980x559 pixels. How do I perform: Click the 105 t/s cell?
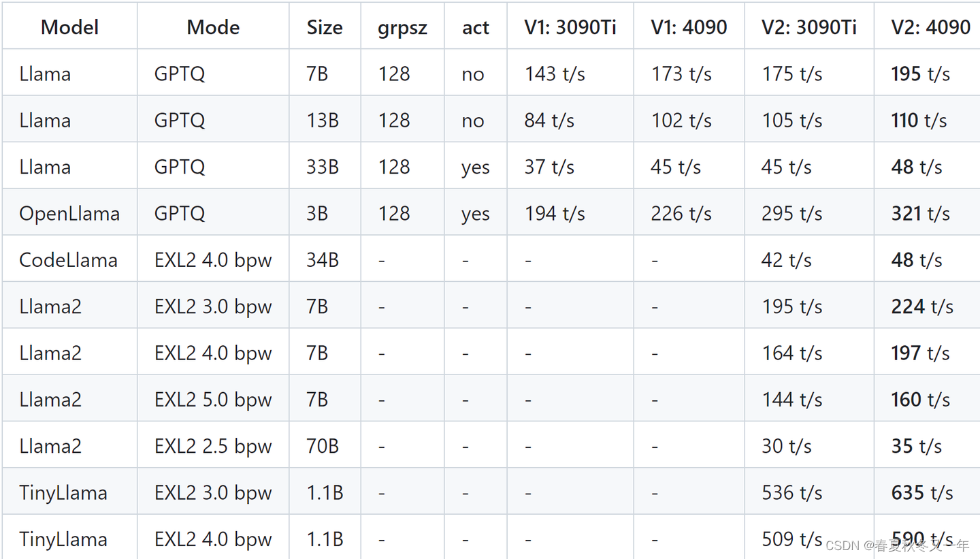[x=809, y=121]
